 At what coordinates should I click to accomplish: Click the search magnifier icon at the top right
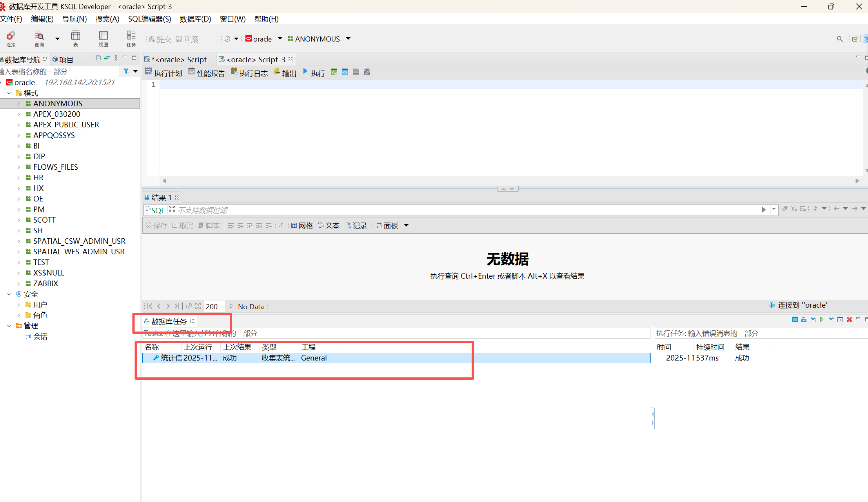(x=839, y=39)
